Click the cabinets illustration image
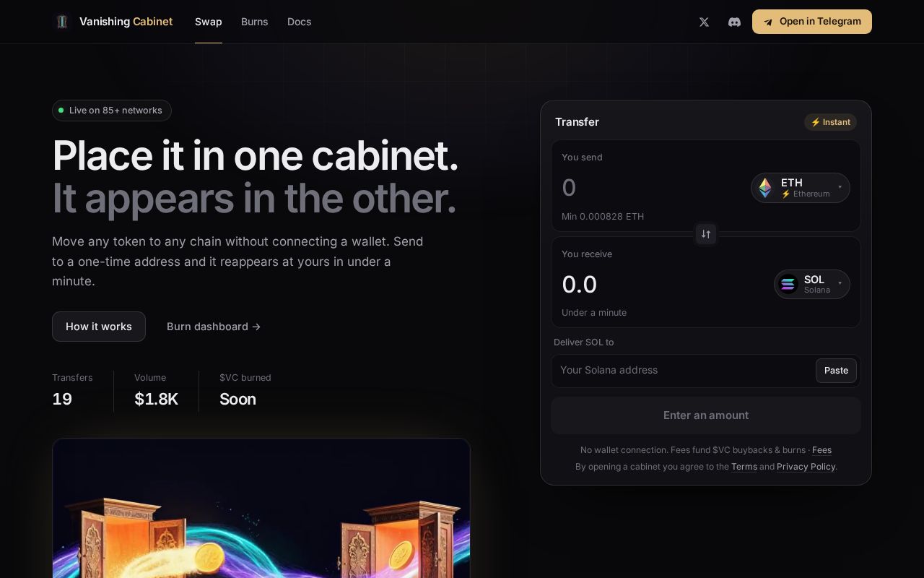 click(261, 508)
